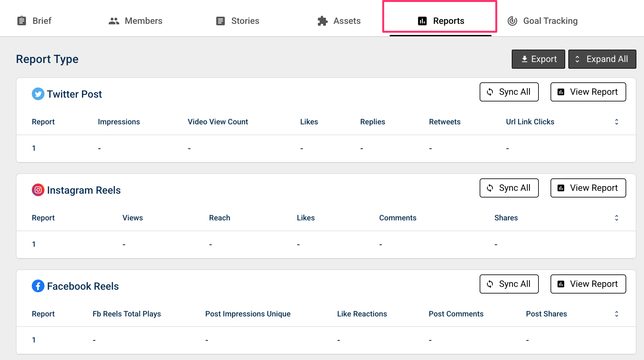Click the Post Comments column header

pos(456,314)
